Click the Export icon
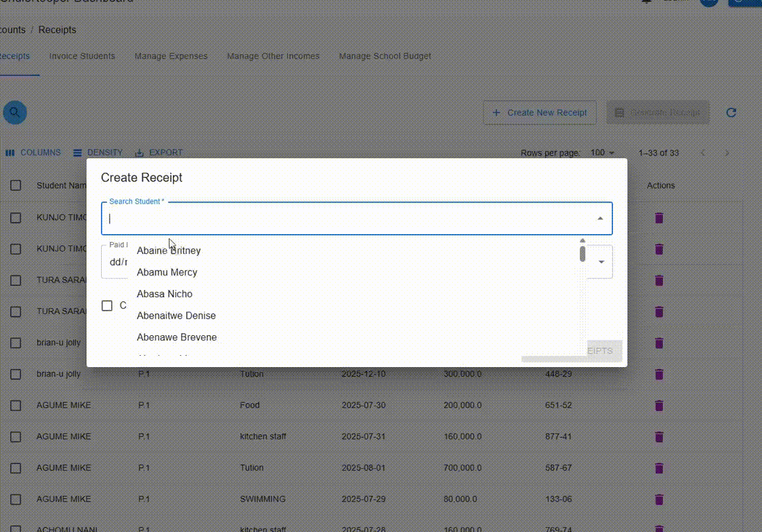The width and height of the screenshot is (762, 532). pos(138,152)
